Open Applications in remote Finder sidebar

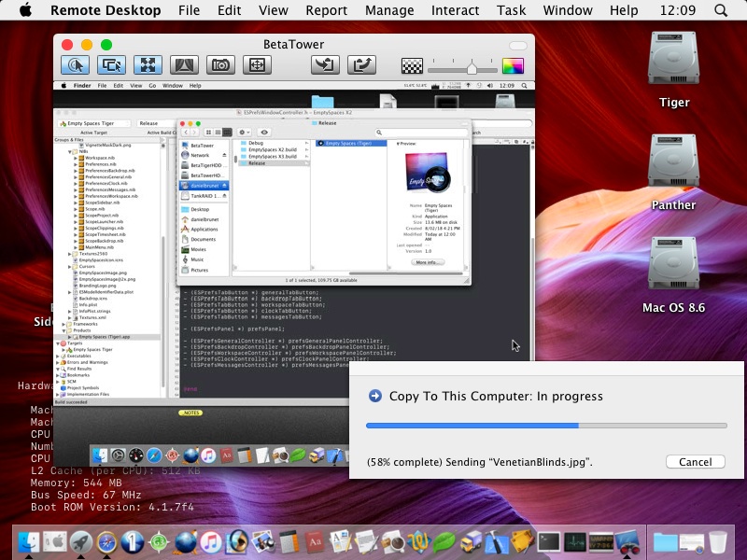click(x=204, y=229)
